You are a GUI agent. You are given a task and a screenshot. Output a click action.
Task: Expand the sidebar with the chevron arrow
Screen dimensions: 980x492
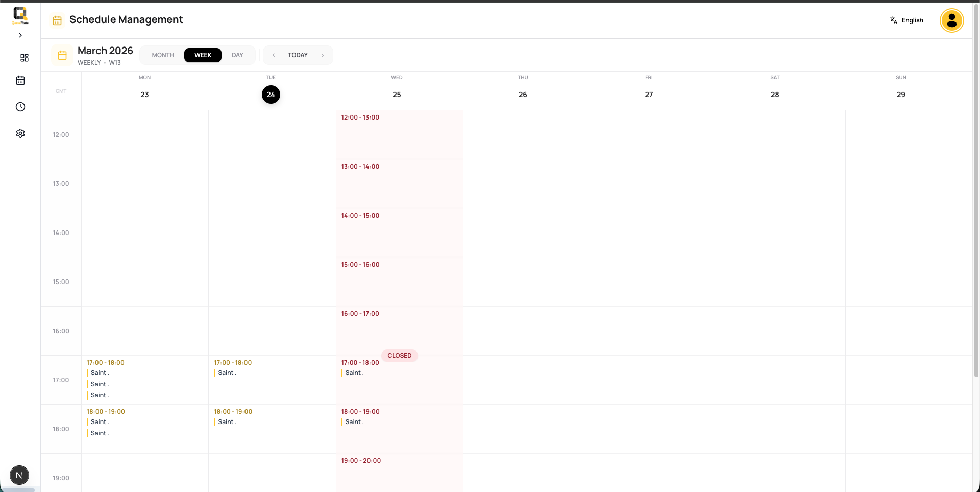20,35
